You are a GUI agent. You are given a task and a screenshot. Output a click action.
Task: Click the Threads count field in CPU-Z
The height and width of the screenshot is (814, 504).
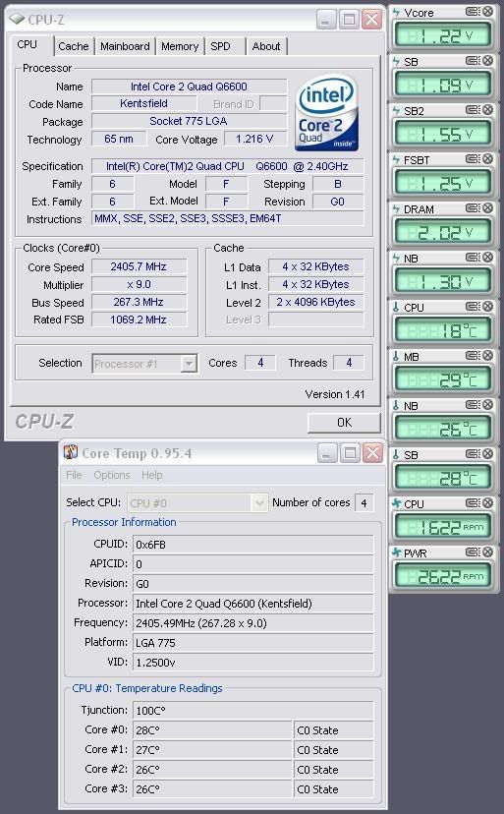click(349, 363)
